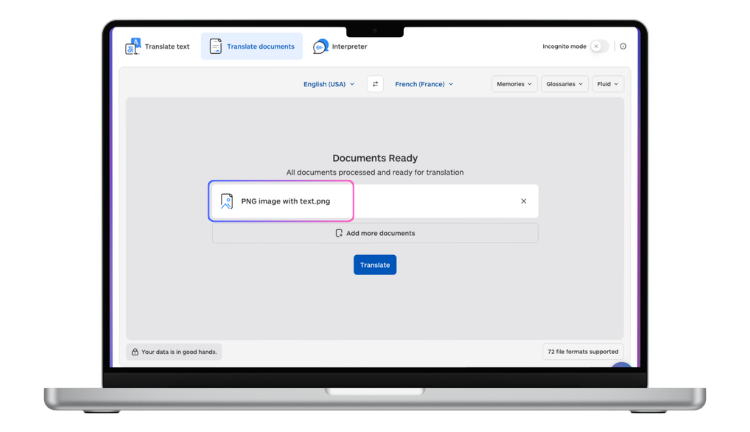Toggle Incognito mode switch

[598, 46]
